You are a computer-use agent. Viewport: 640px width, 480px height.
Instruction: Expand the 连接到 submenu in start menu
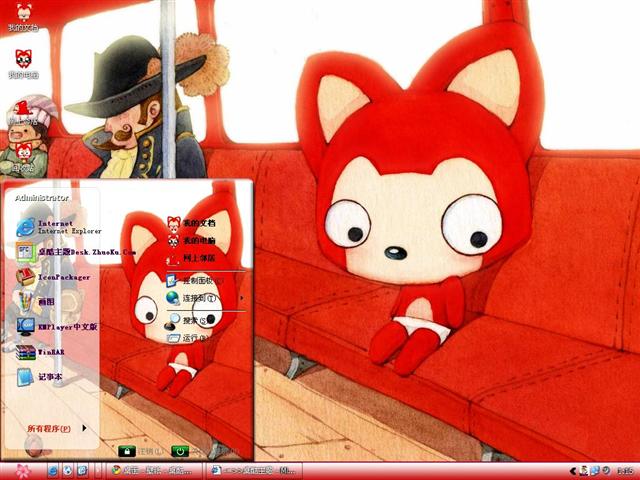pos(205,298)
